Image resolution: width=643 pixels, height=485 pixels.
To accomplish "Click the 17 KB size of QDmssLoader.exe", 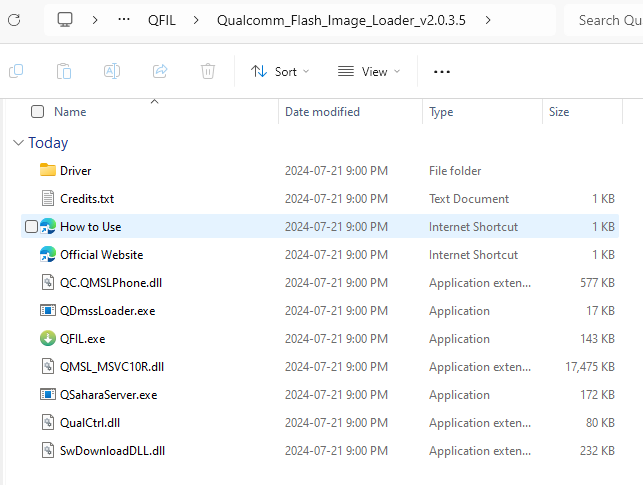I will [600, 311].
